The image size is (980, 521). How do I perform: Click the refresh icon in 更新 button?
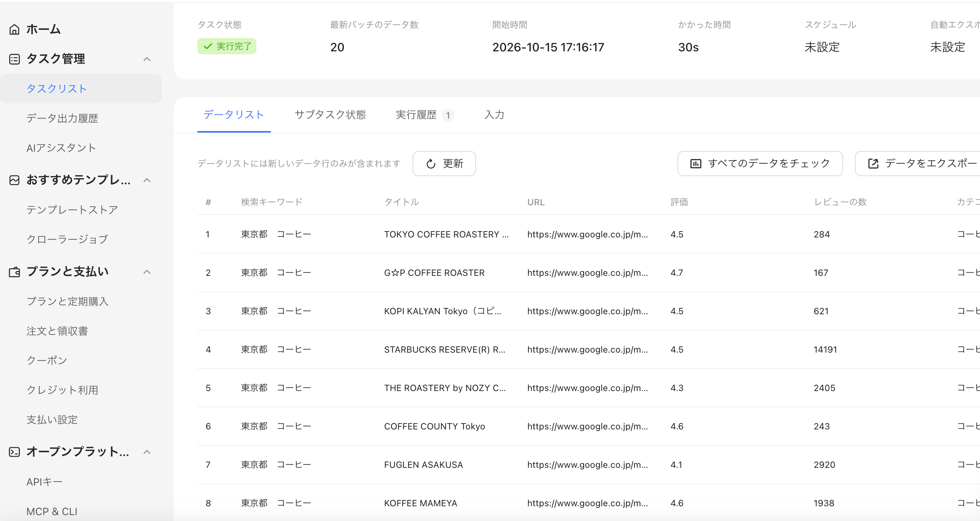coord(431,164)
